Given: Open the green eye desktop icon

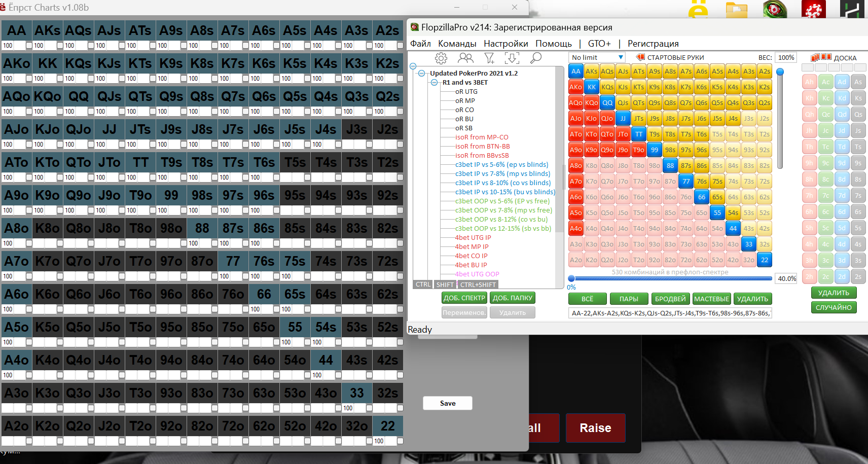Looking at the screenshot, I should pos(775,9).
